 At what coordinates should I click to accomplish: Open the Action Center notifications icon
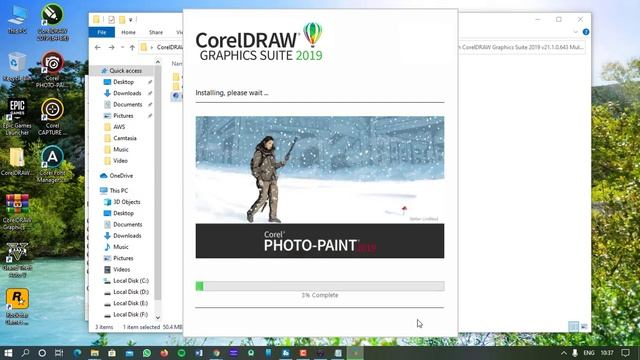(x=625, y=353)
